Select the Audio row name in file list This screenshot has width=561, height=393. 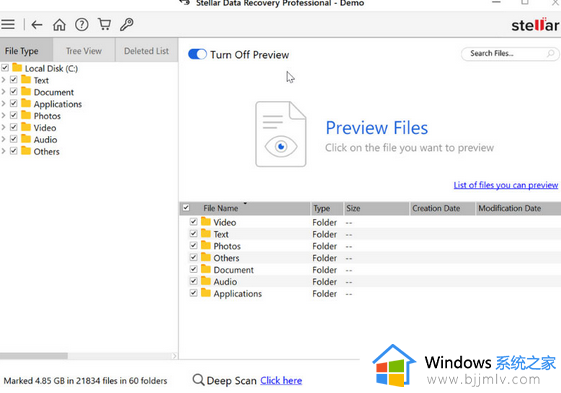click(x=225, y=282)
